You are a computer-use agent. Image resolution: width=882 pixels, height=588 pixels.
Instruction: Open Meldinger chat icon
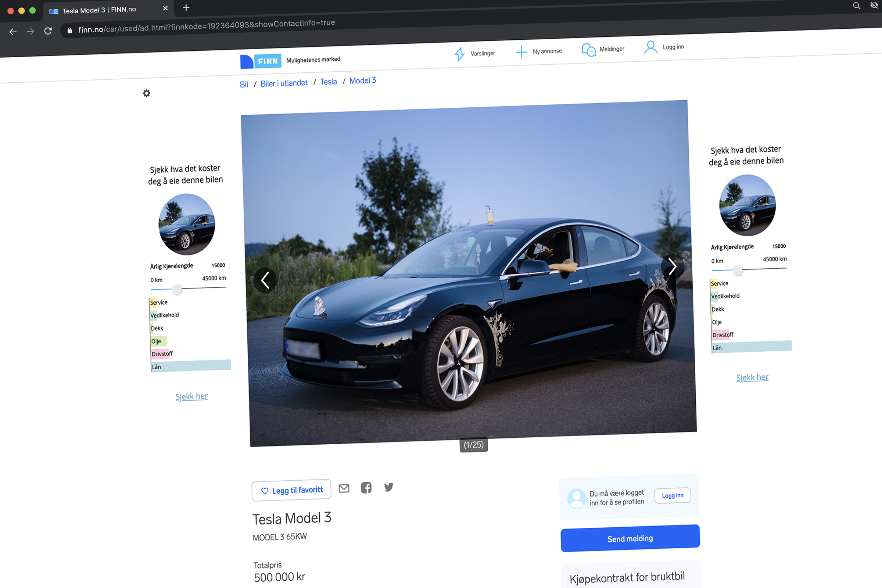point(588,50)
